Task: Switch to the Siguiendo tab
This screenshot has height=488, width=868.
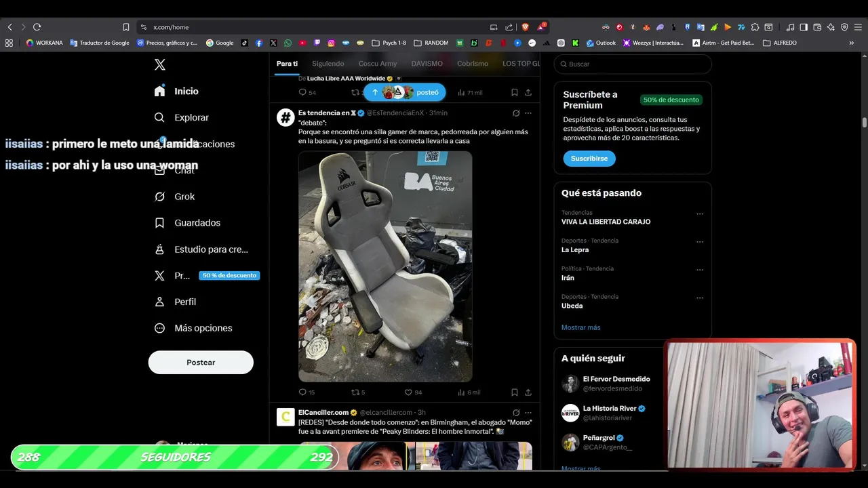Action: (328, 64)
